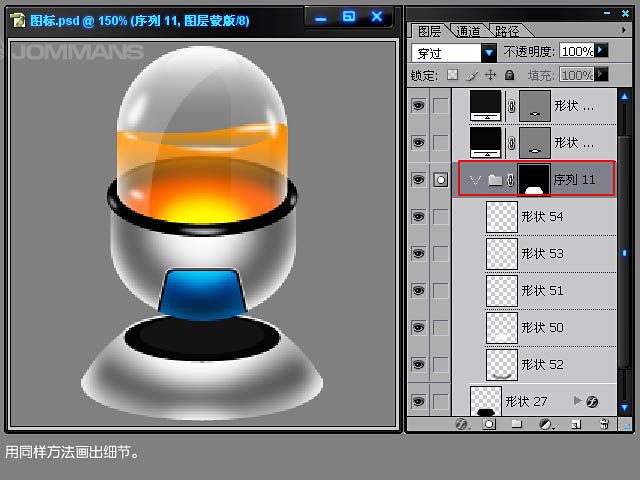Enable lock position cross icon
640x480 pixels.
click(490, 75)
